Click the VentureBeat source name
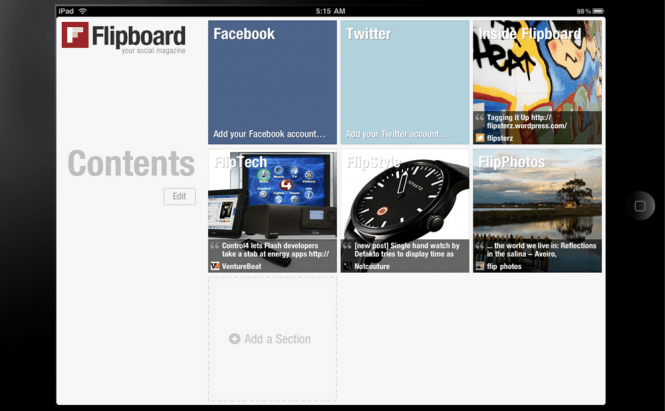Image resolution: width=665 pixels, height=411 pixels. click(x=241, y=266)
